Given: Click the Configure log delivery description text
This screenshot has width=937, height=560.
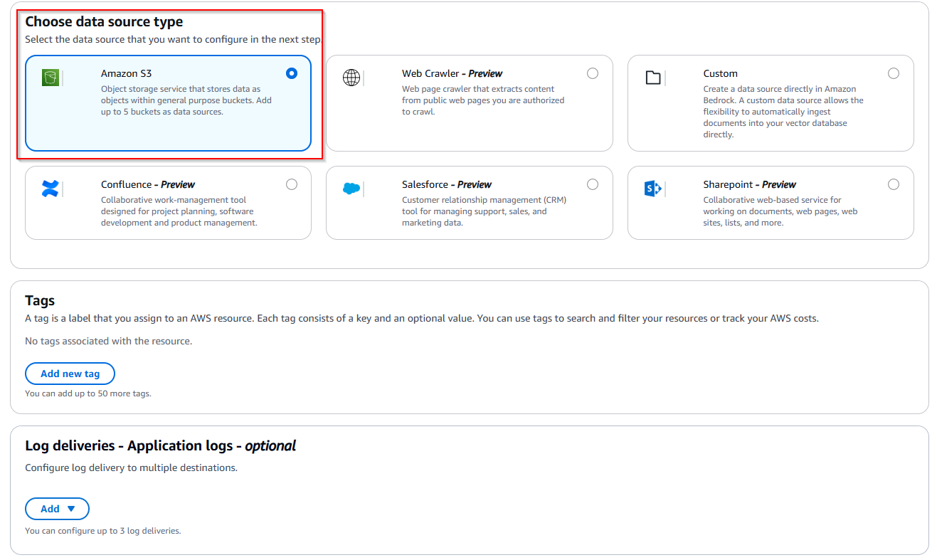Looking at the screenshot, I should click(131, 468).
